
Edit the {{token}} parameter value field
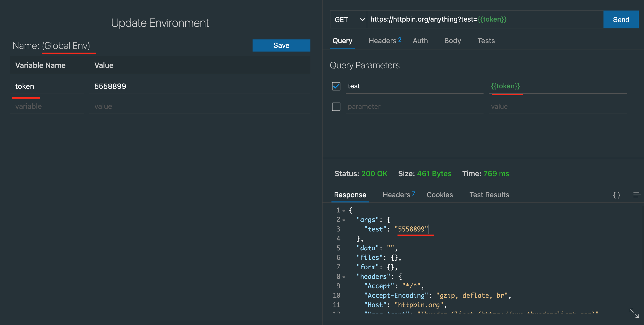click(558, 86)
